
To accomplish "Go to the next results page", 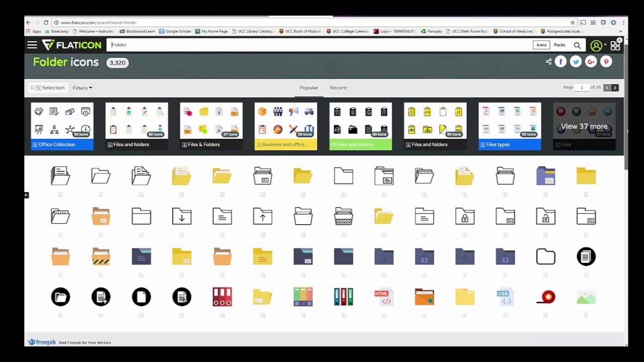I will (x=615, y=87).
